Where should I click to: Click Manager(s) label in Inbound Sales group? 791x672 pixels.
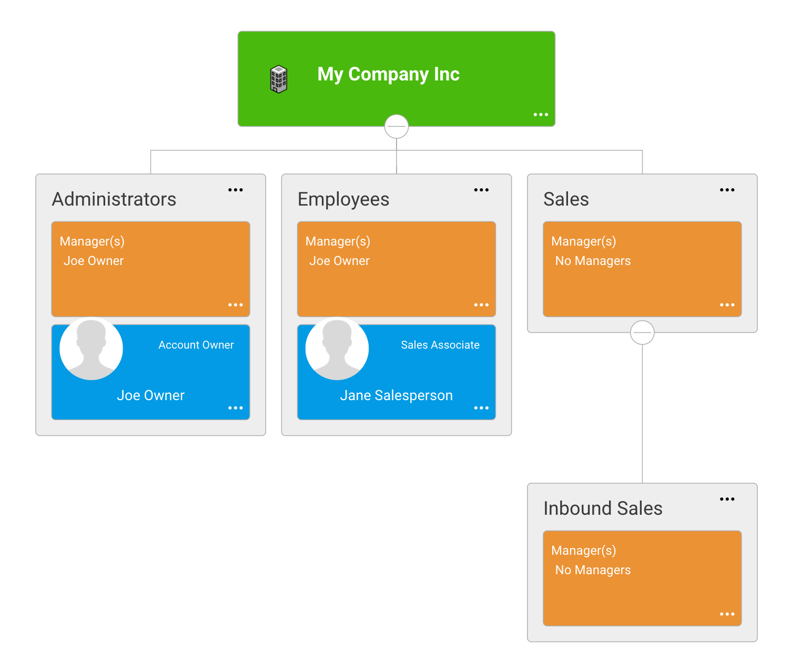pos(583,551)
